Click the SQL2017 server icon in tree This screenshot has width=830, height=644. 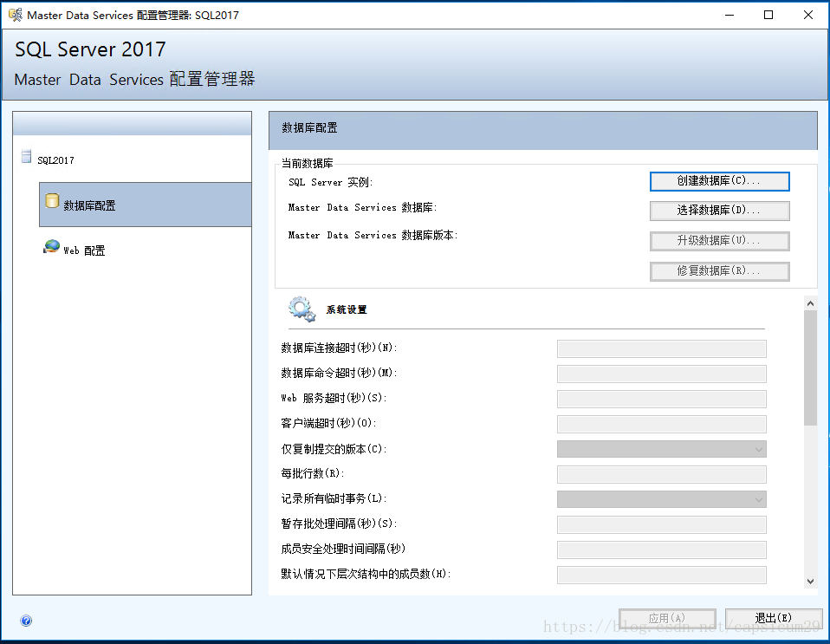click(27, 157)
